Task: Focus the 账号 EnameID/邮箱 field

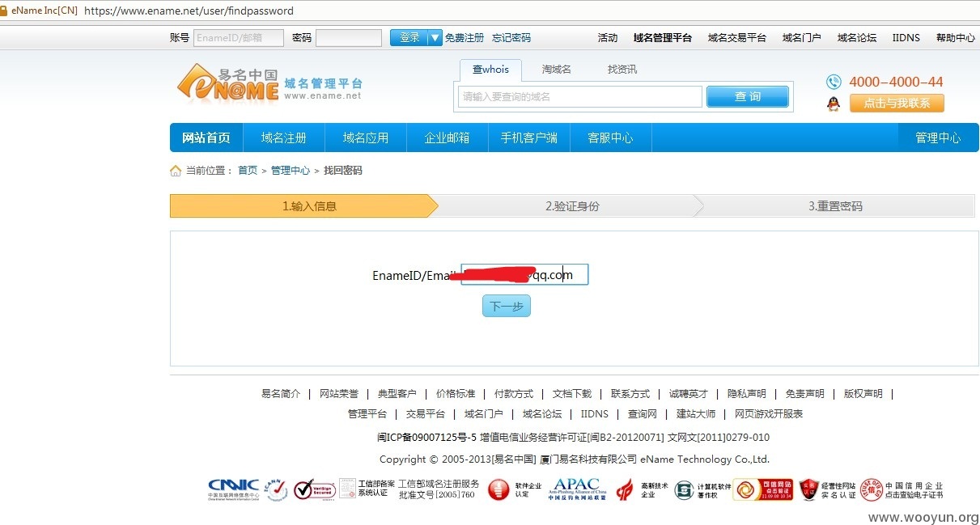Action: click(239, 38)
